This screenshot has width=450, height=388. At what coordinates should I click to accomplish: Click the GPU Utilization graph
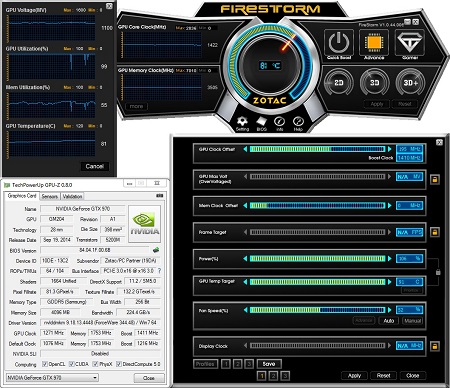click(x=52, y=66)
